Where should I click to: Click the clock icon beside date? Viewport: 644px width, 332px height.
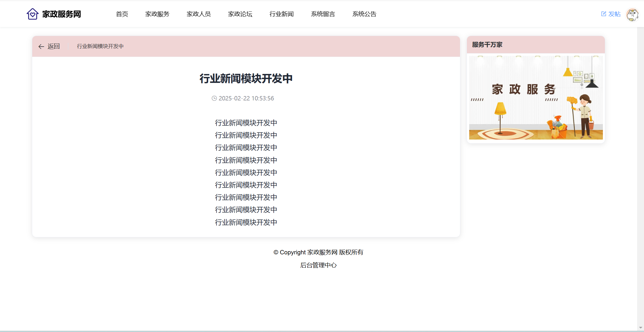[x=214, y=98]
